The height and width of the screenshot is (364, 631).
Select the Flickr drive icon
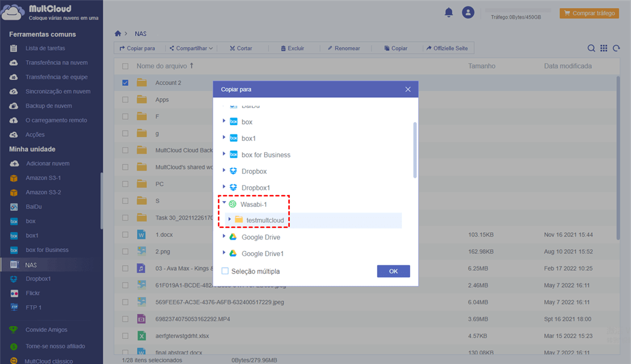(14, 293)
